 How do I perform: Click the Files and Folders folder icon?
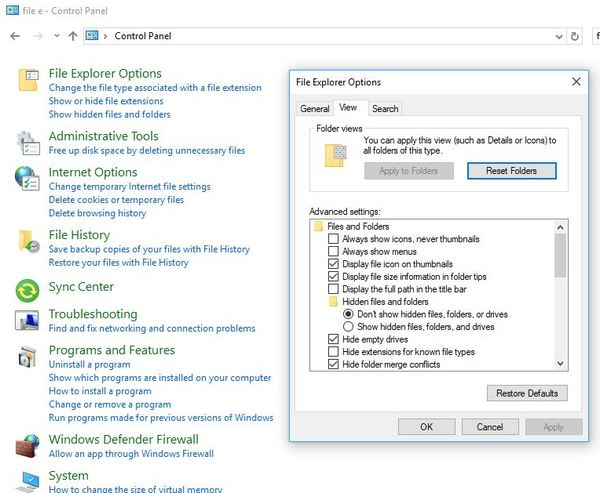(x=318, y=226)
